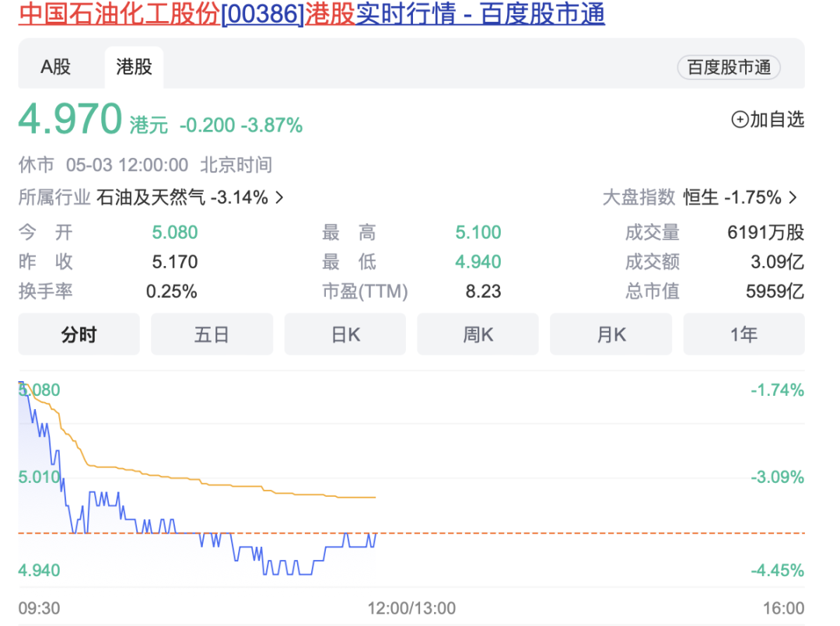Click the timestamp 05-03 12:00:00
This screenshot has width=840, height=626.
click(x=127, y=165)
